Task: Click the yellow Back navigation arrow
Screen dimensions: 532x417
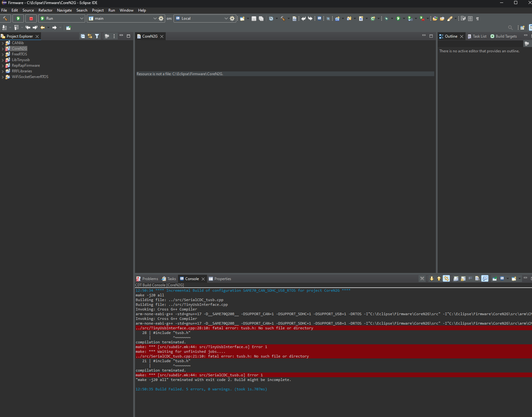Action: [43, 28]
